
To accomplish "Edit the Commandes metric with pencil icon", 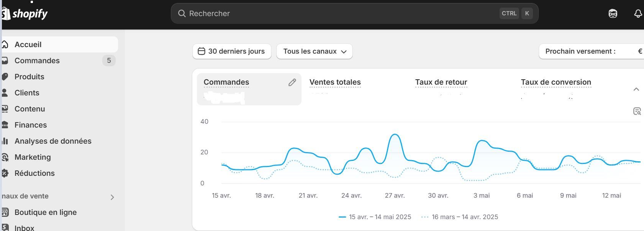I will pyautogui.click(x=292, y=82).
